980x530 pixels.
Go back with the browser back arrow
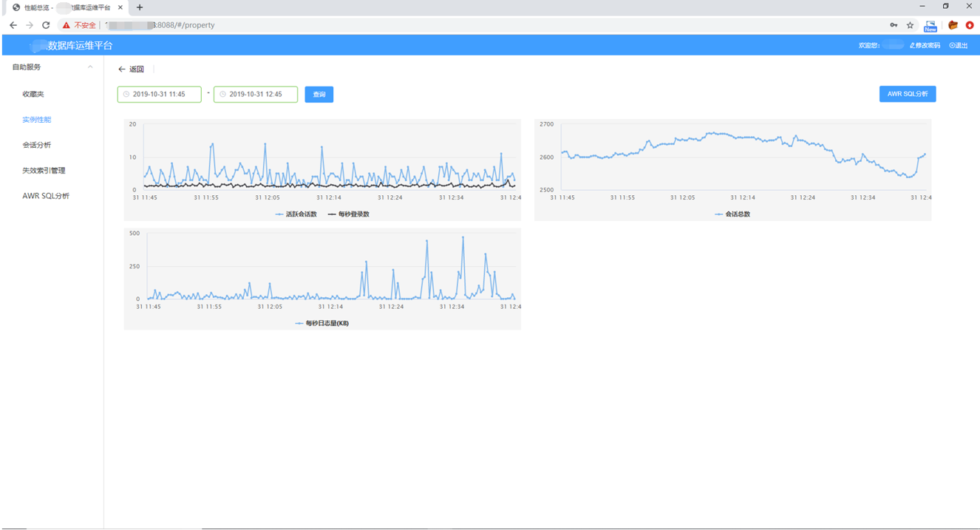coord(13,25)
